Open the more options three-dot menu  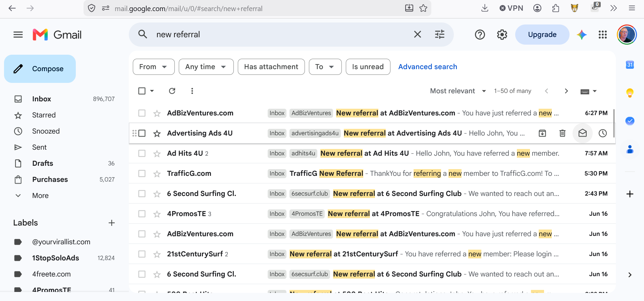point(192,91)
